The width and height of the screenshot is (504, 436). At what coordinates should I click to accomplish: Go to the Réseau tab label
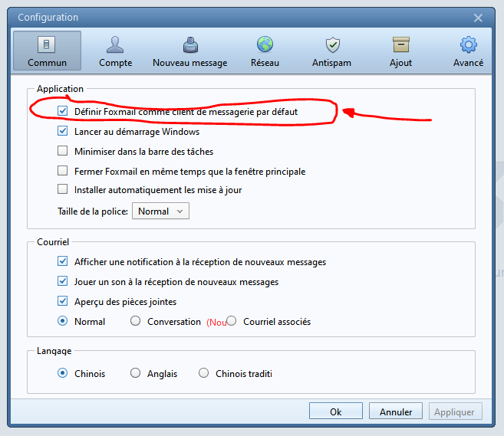[265, 63]
